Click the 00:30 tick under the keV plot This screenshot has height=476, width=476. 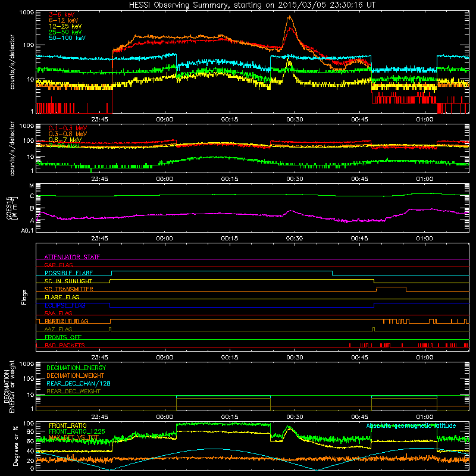(295, 120)
